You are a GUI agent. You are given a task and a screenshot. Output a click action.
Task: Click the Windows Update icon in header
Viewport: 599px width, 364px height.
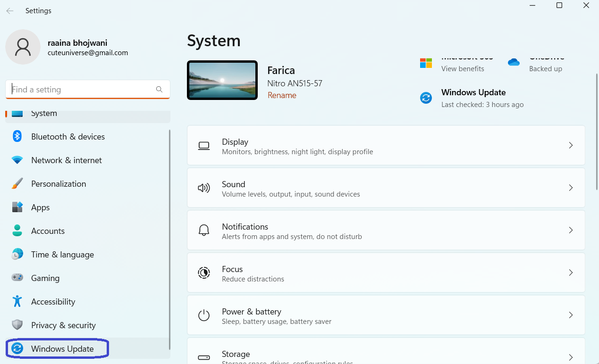(x=426, y=98)
